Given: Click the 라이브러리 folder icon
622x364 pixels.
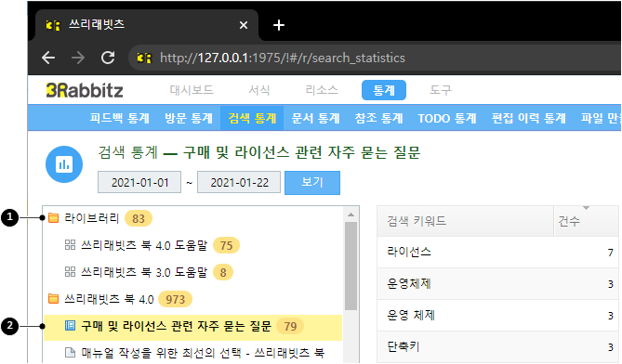Looking at the screenshot, I should (53, 218).
